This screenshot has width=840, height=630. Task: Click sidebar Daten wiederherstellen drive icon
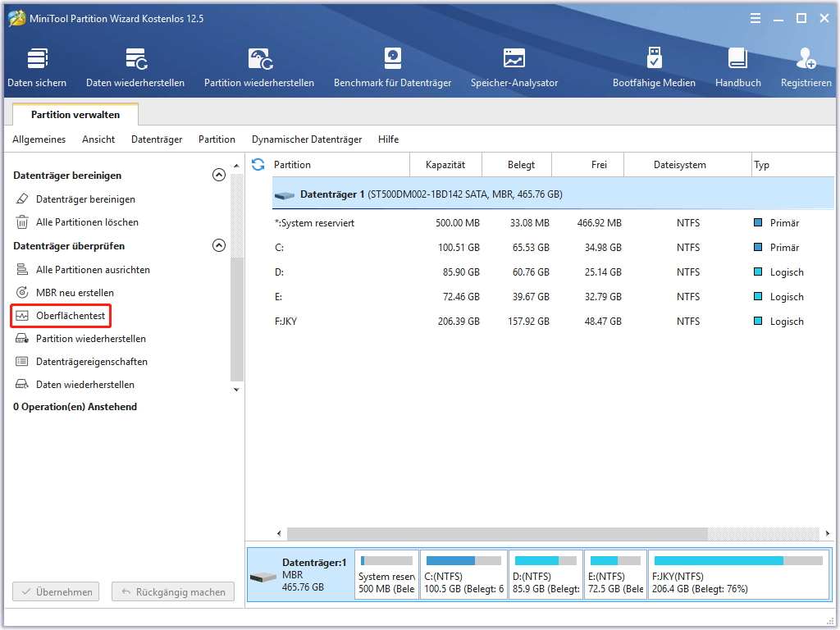(22, 384)
